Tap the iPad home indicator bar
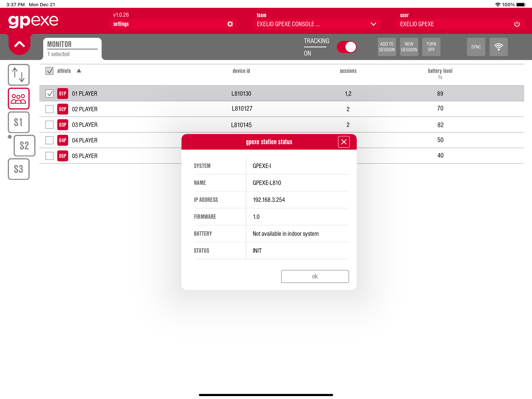 click(266, 395)
